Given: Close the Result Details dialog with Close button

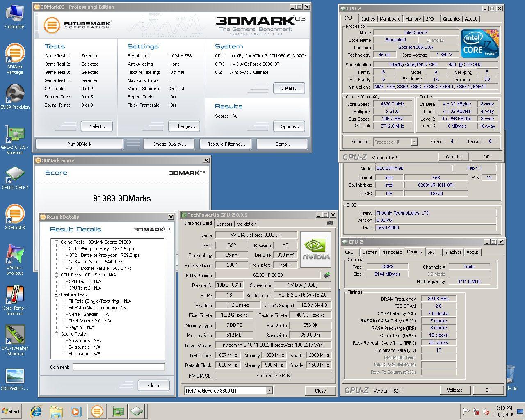Looking at the screenshot, I should pyautogui.click(x=153, y=386).
